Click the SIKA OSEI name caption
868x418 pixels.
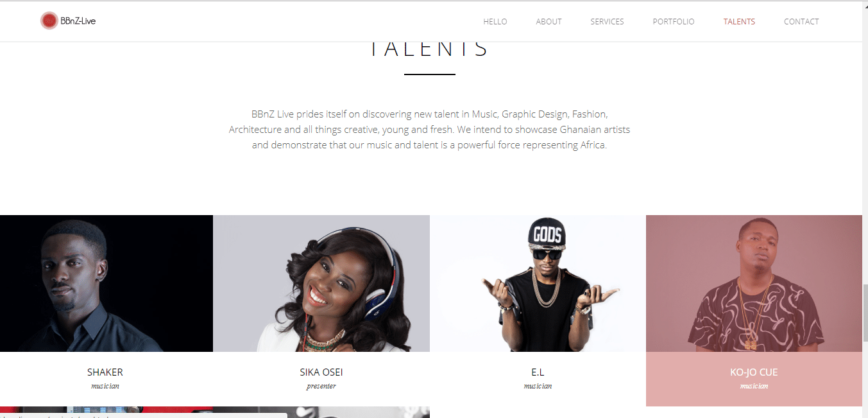point(321,372)
